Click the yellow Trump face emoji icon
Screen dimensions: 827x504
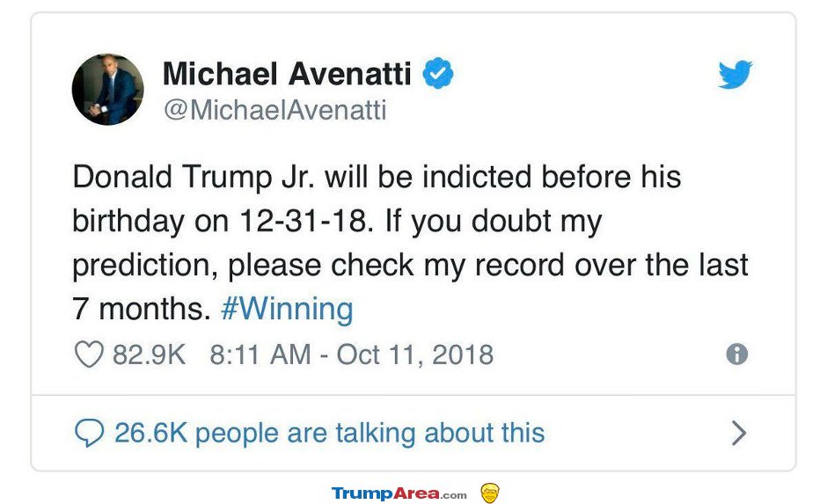coord(490,493)
